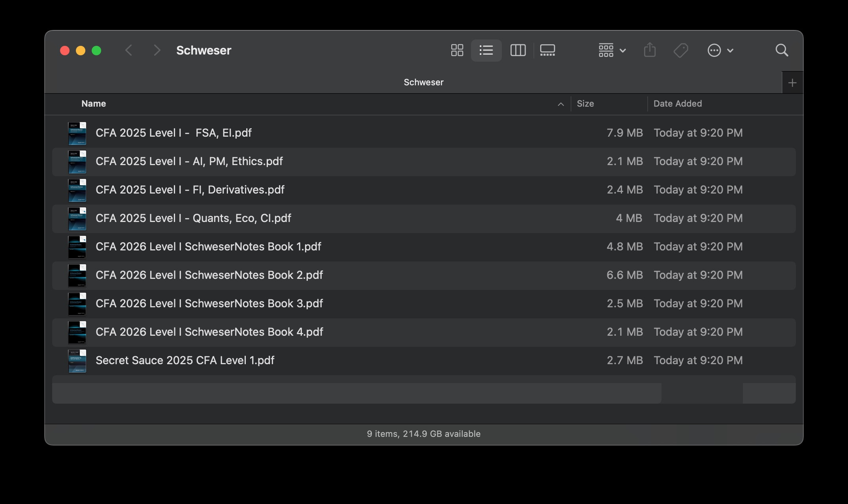The height and width of the screenshot is (504, 848).
Task: Select the FSA, EI.pdf file thumbnail
Action: tap(77, 133)
